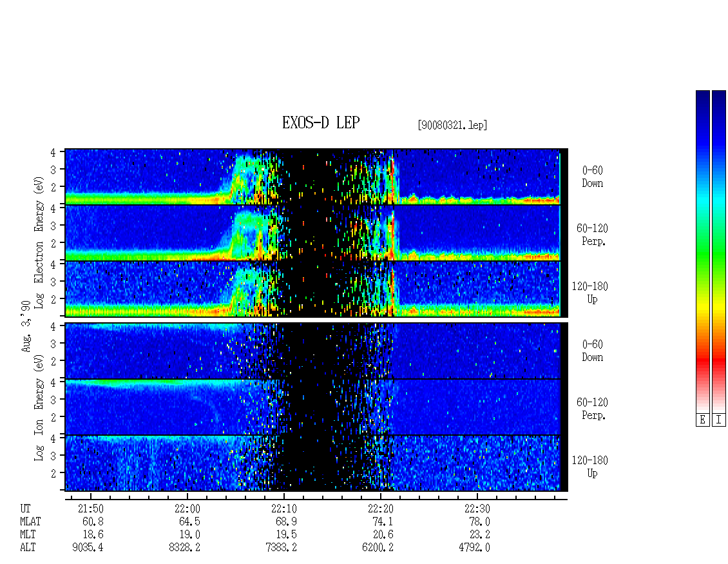Click the "0-60 Down" label beside the electron panel
The width and height of the screenshot is (728, 564).
point(593,177)
